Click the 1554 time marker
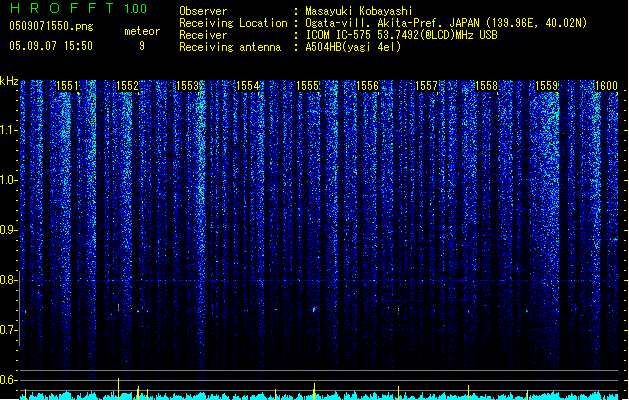This screenshot has height=400, width=629. point(248,86)
